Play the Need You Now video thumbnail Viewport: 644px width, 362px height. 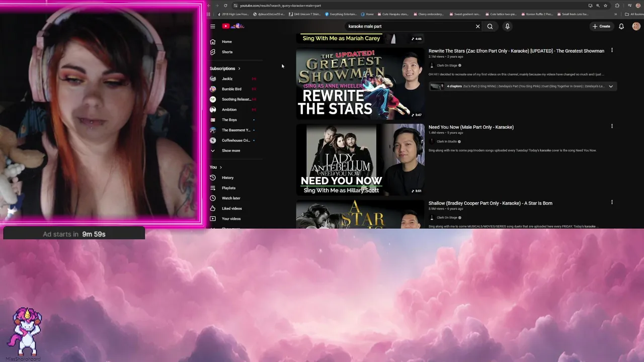point(360,160)
